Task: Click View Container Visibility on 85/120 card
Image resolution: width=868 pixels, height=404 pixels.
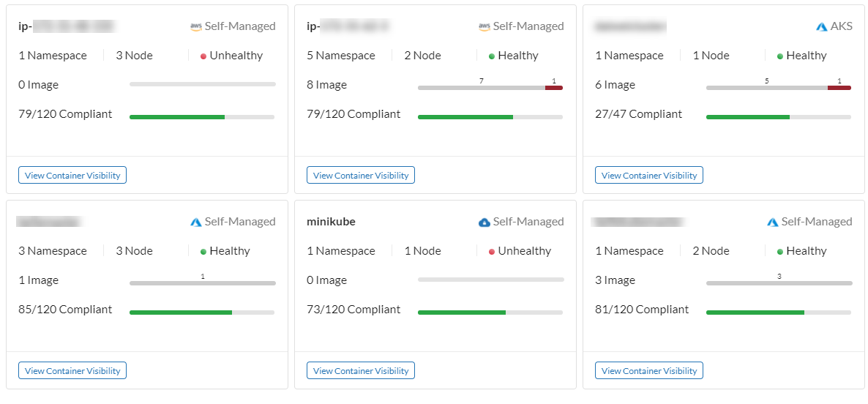Action: pyautogui.click(x=72, y=370)
